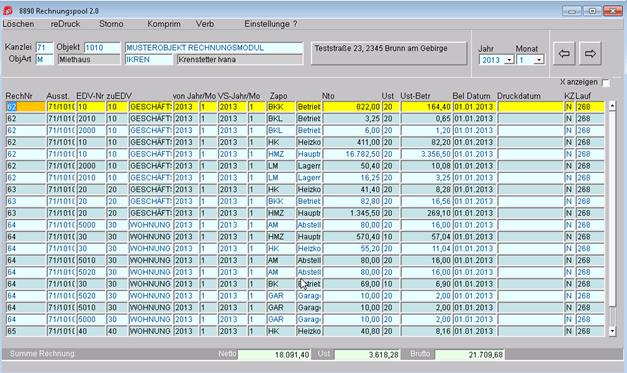This screenshot has width=627, height=373.
Task: Click the Nto value 55,20
Action: coord(352,248)
